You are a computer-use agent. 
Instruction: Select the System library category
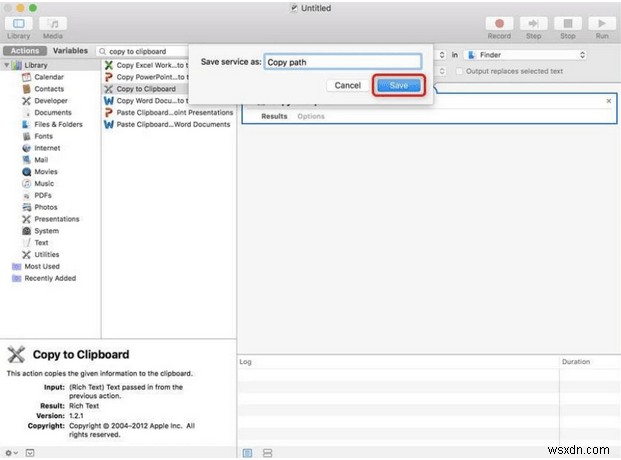pyautogui.click(x=46, y=231)
